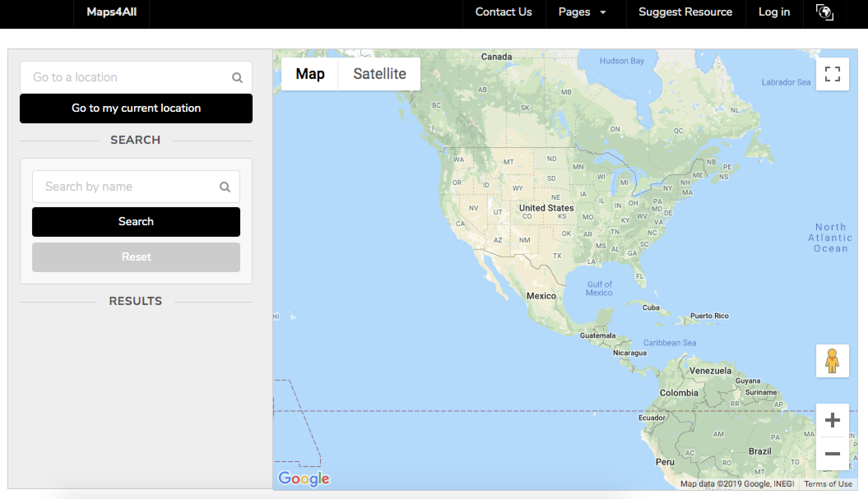This screenshot has height=499, width=868.
Task: Click the Google logo on map
Action: click(304, 478)
